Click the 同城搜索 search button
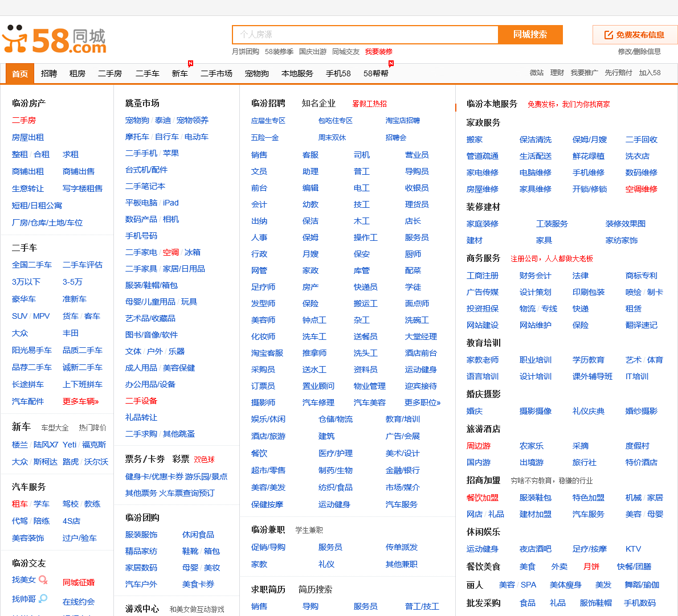 pos(530,35)
